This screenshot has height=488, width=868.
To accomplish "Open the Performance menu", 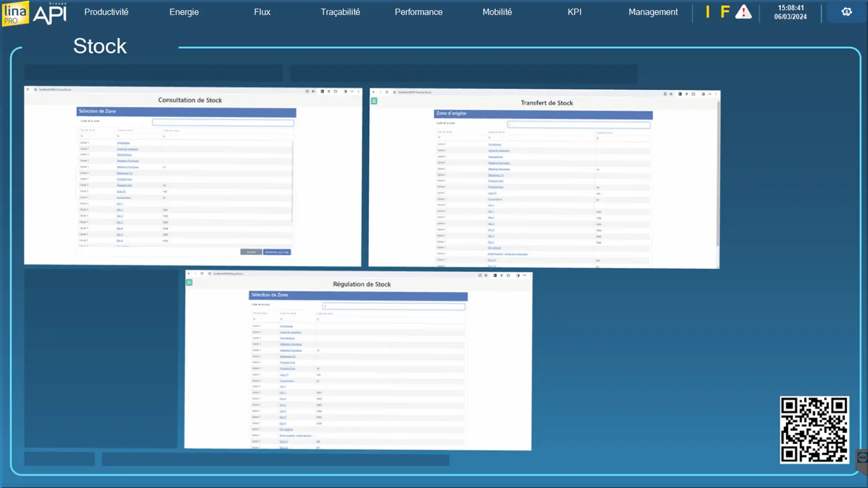I will coord(418,12).
